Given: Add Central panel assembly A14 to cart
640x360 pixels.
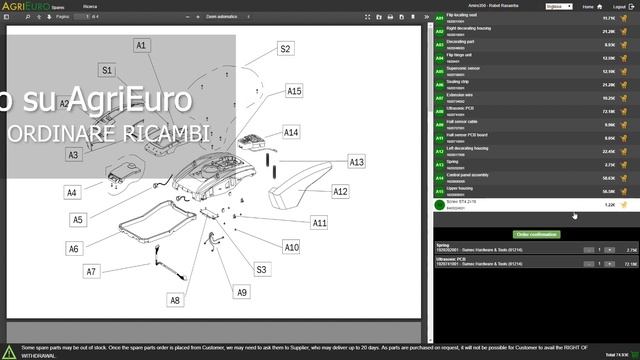Looking at the screenshot, I should (x=624, y=178).
